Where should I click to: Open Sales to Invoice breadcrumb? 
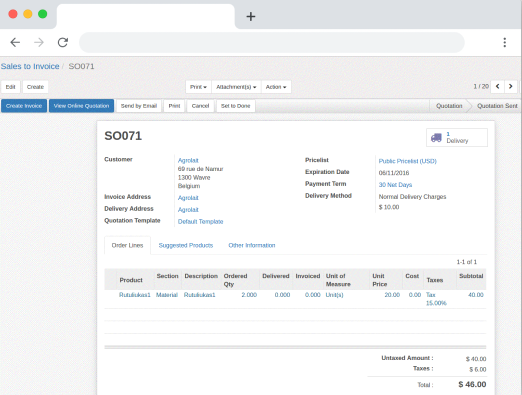pos(30,66)
